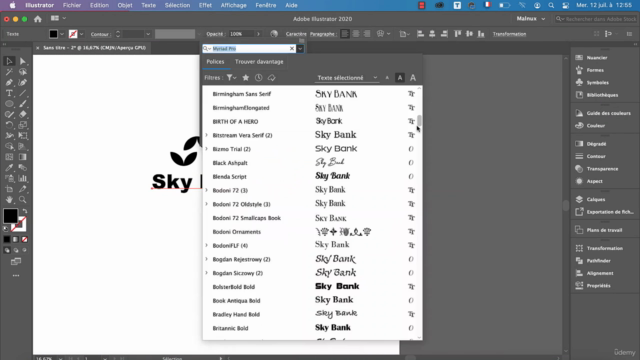Expand the Bodoni 72 font family
The image size is (640, 360).
207,190
